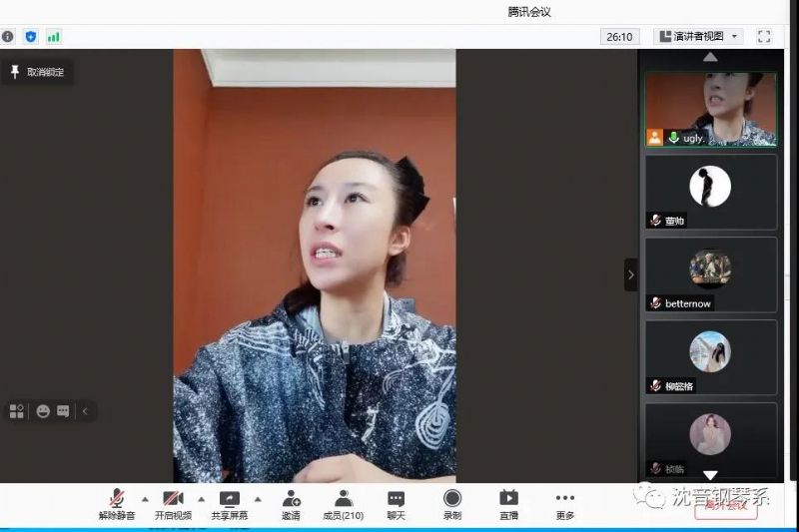Open the 更多 more menu
This screenshot has height=532, width=799.
(565, 505)
